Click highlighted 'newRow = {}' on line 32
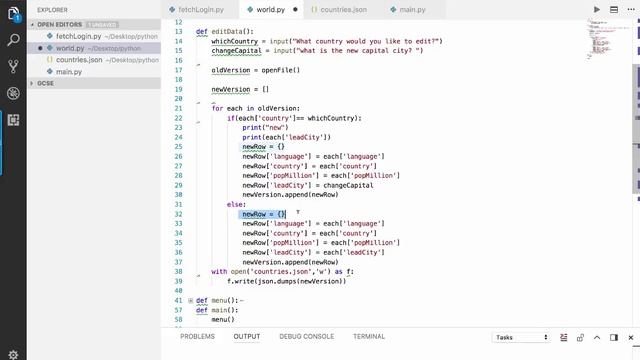Screen dimensions: 640x360 tap(264, 214)
